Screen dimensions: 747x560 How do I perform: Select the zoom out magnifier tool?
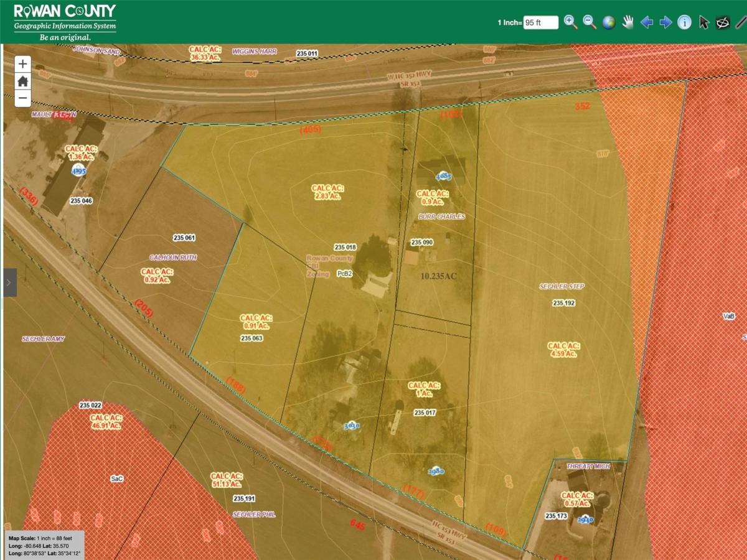[590, 22]
